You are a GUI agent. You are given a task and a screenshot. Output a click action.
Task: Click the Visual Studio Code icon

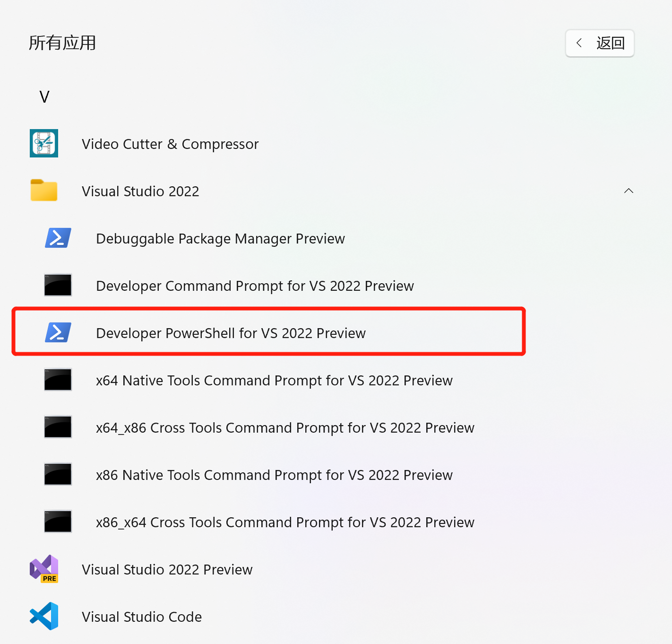(44, 616)
